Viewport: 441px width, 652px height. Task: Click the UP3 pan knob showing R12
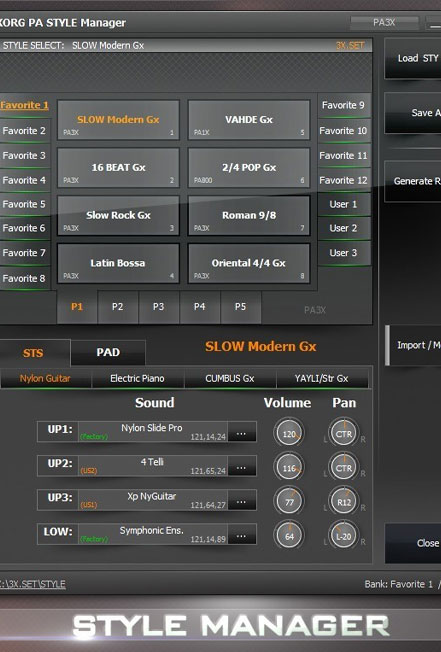pyautogui.click(x=344, y=501)
